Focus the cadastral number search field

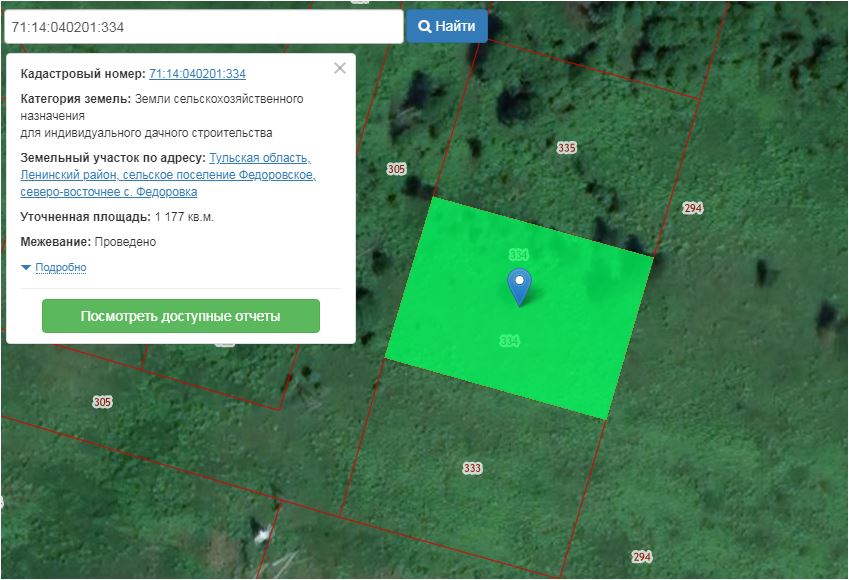(202, 27)
